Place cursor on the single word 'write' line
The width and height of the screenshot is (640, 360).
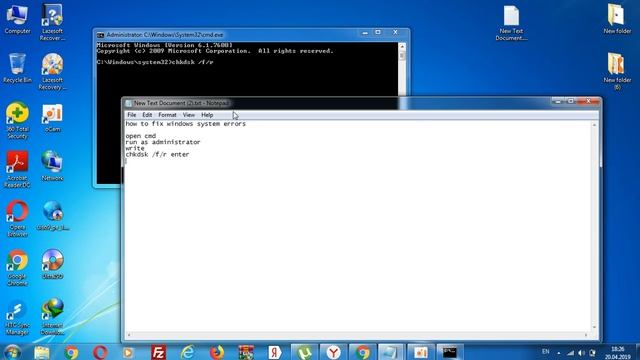[135, 148]
